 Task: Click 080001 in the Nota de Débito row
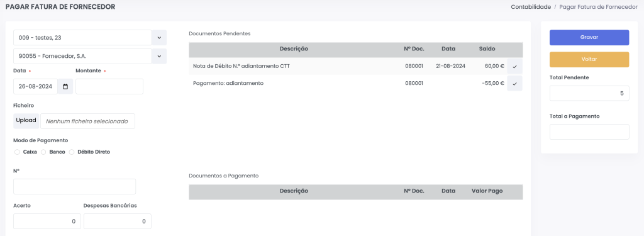414,66
